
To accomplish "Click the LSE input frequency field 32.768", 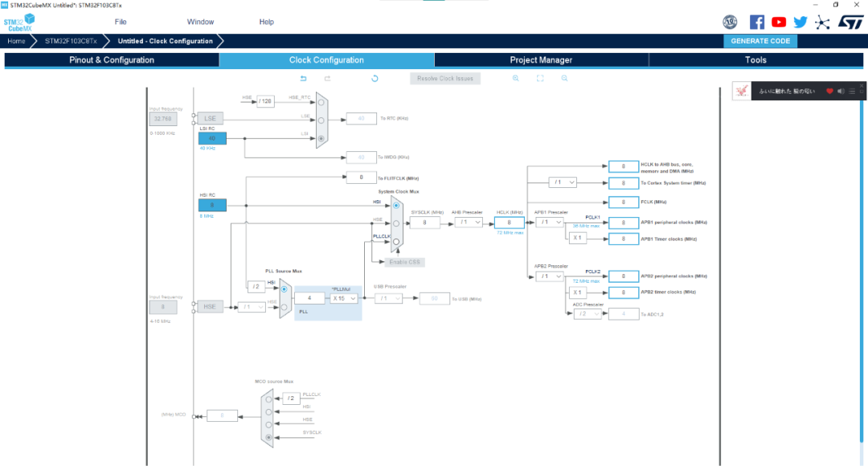I will point(162,119).
